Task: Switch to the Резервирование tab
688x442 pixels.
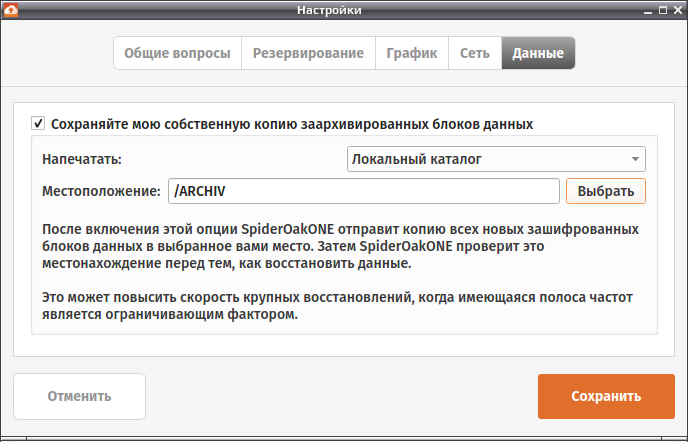Action: pyautogui.click(x=308, y=53)
